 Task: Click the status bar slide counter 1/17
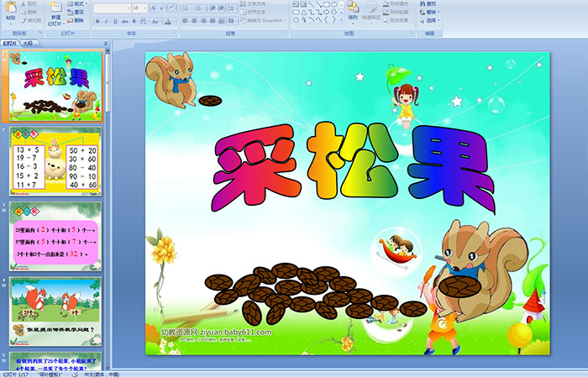click(15, 374)
